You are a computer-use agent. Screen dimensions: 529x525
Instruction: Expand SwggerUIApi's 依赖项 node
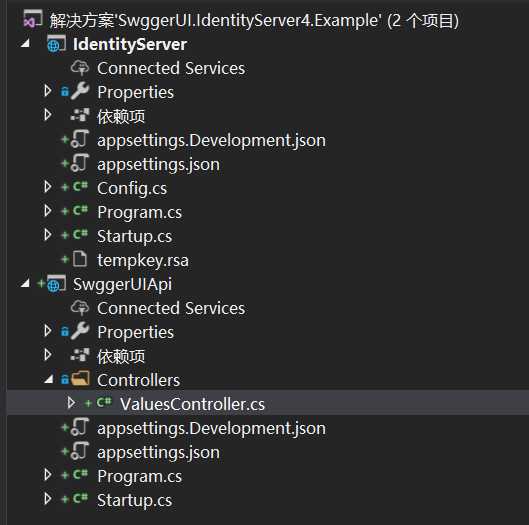point(48,354)
